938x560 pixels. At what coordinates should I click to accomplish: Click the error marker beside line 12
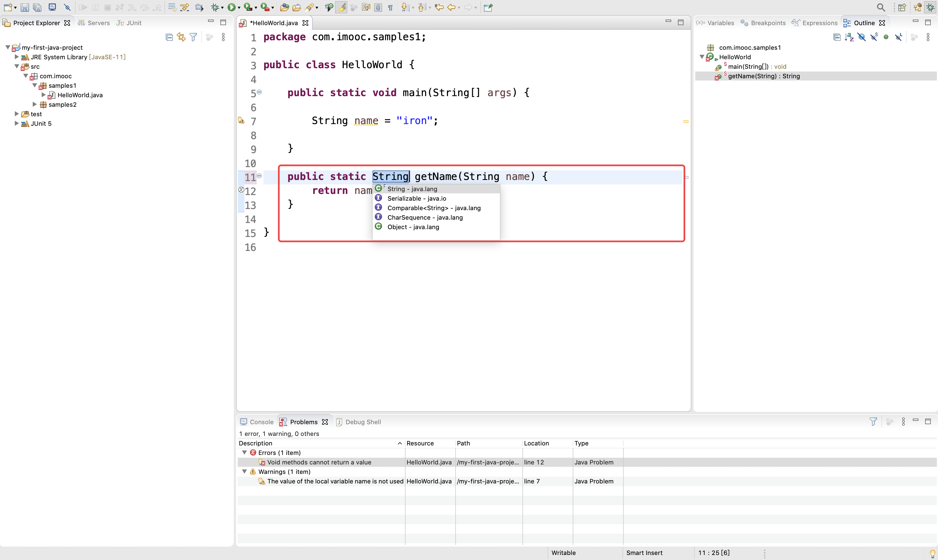pyautogui.click(x=241, y=190)
